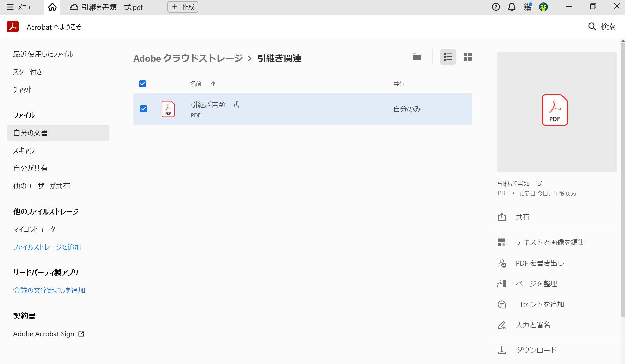Screen dimensions: 625x364
Task: Reverse the 名前 sort order arrow
Action: pos(213,84)
